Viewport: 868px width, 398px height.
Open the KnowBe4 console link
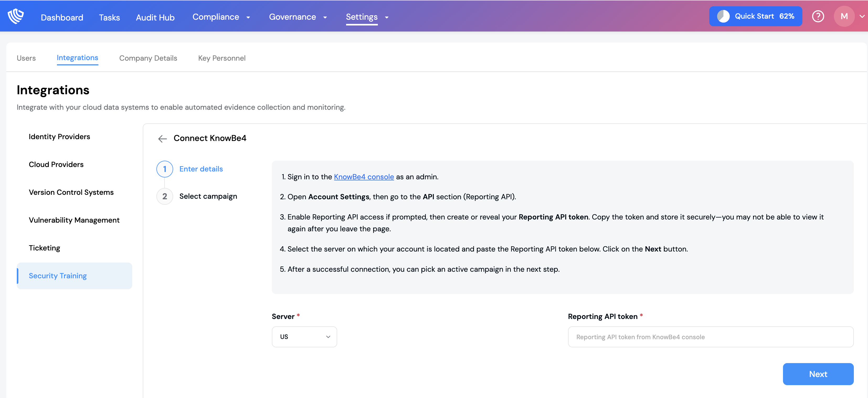(x=364, y=177)
